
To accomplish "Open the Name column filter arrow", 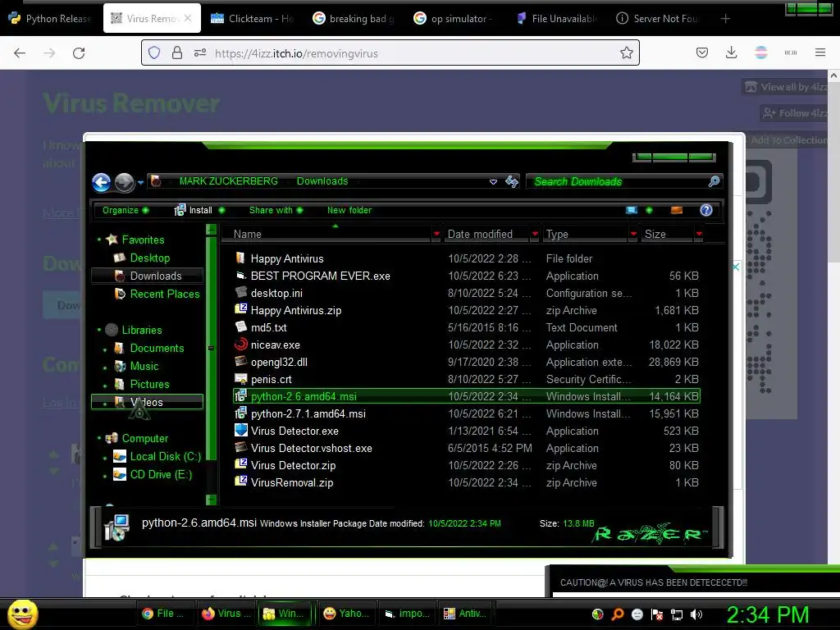I will click(436, 234).
